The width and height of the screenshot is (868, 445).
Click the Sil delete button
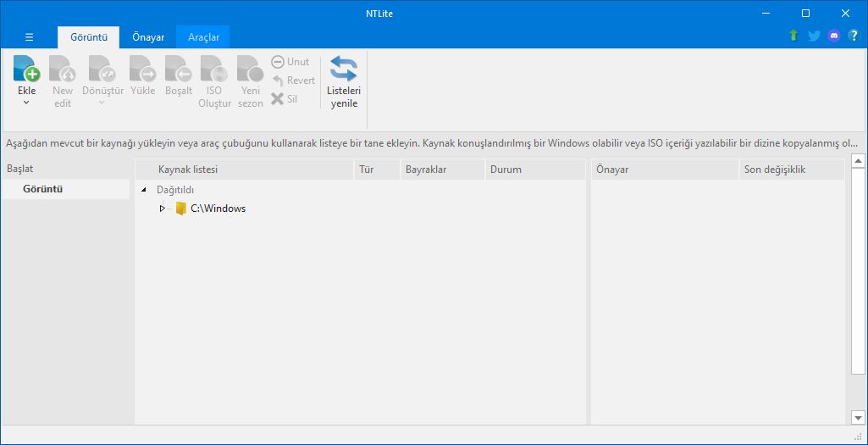coord(284,99)
